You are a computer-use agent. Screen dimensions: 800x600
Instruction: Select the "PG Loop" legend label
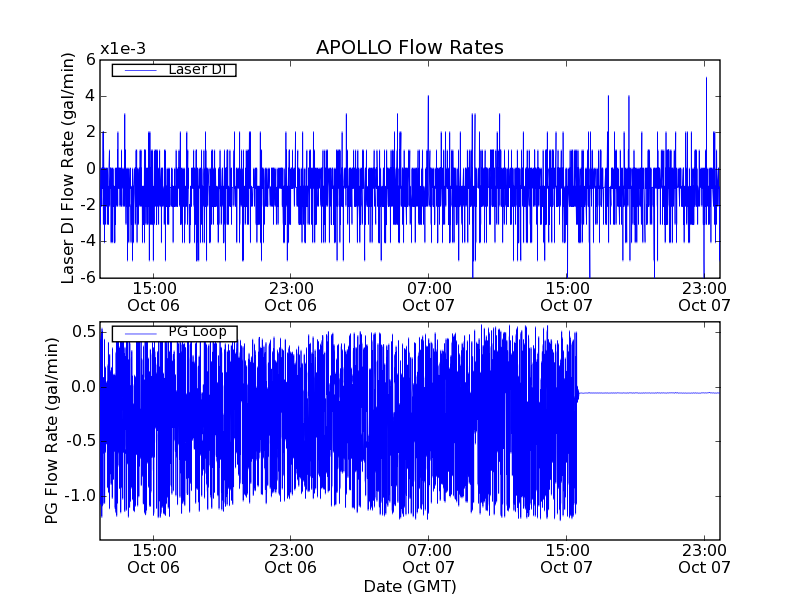pyautogui.click(x=196, y=332)
